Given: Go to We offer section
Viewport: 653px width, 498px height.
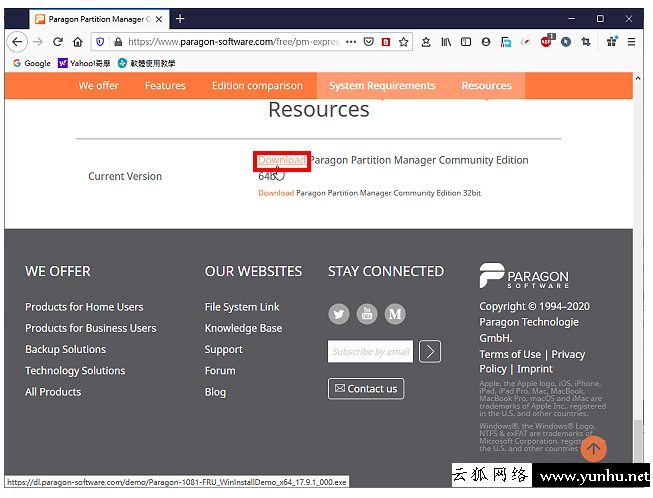Looking at the screenshot, I should pyautogui.click(x=99, y=85).
